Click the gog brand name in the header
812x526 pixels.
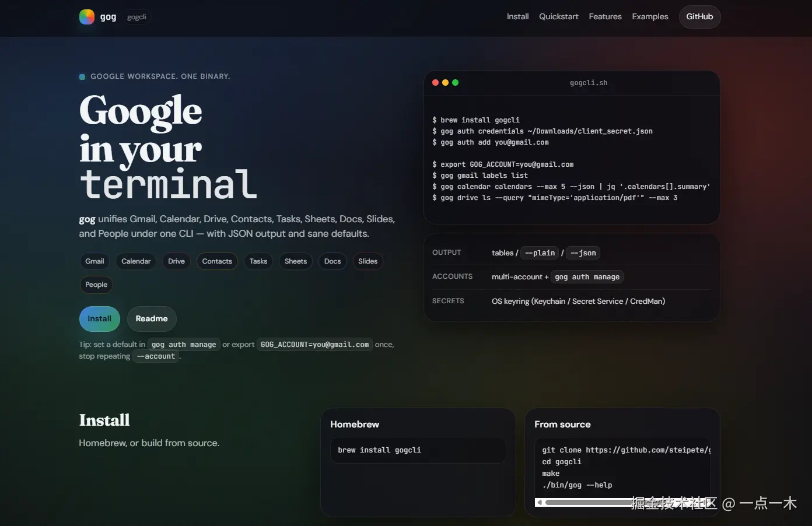click(108, 17)
